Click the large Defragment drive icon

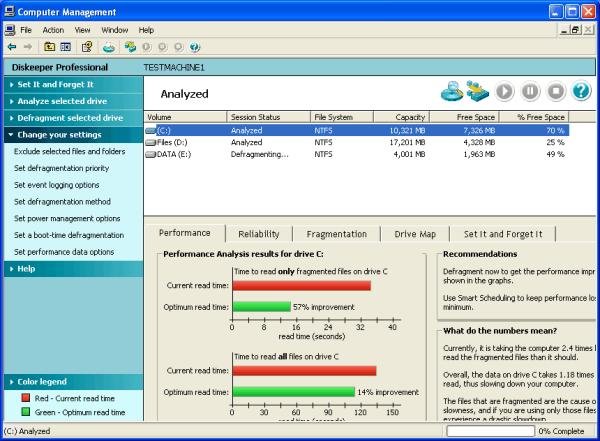(x=478, y=91)
